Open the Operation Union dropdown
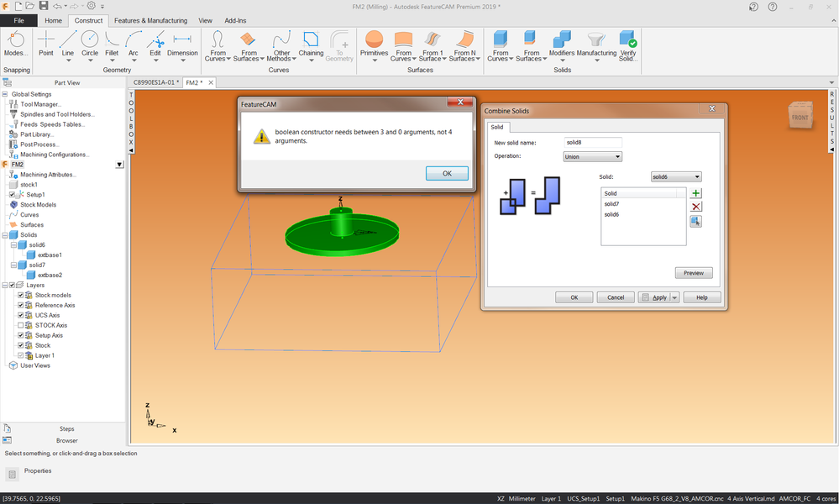 592,157
